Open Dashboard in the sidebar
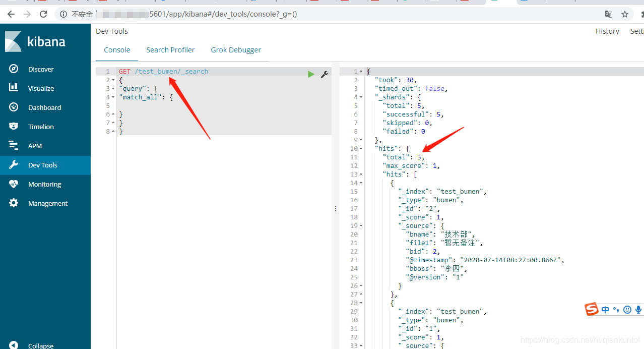Image resolution: width=644 pixels, height=349 pixels. (45, 107)
